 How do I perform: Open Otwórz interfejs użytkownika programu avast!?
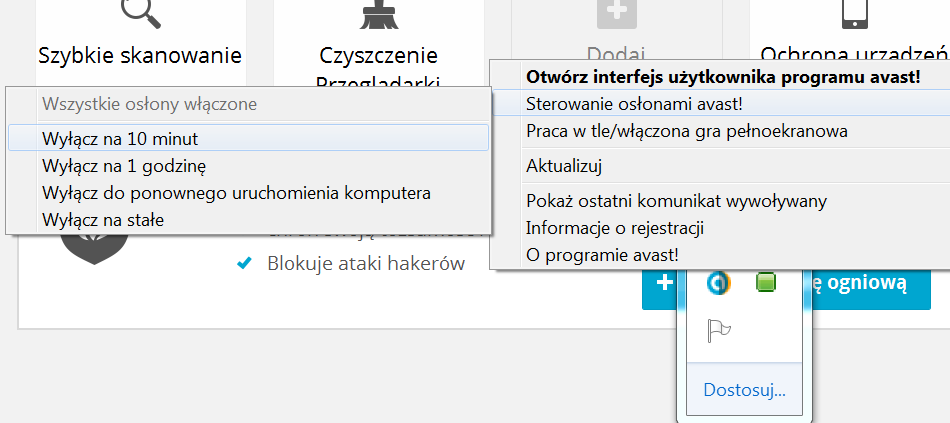[721, 77]
